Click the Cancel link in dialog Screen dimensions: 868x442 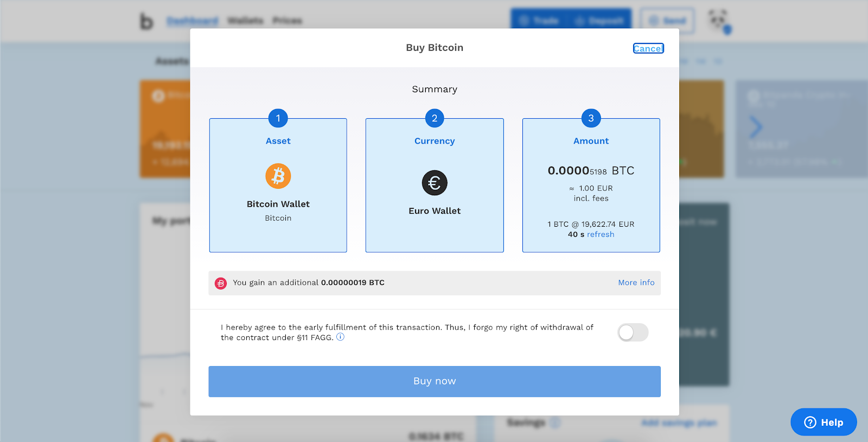pyautogui.click(x=648, y=48)
